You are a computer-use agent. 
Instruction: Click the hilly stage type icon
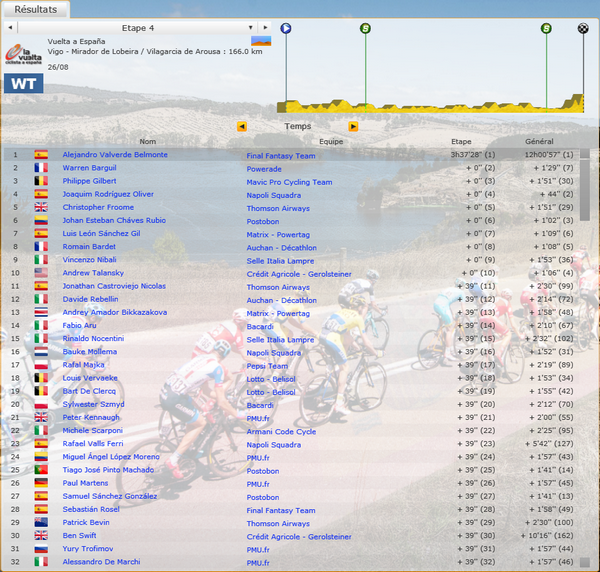(261, 41)
